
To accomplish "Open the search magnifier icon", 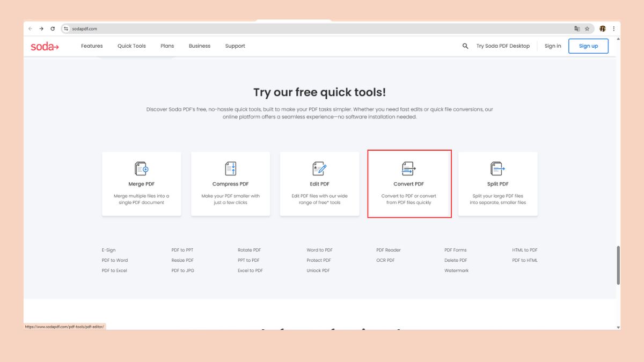I will (465, 46).
